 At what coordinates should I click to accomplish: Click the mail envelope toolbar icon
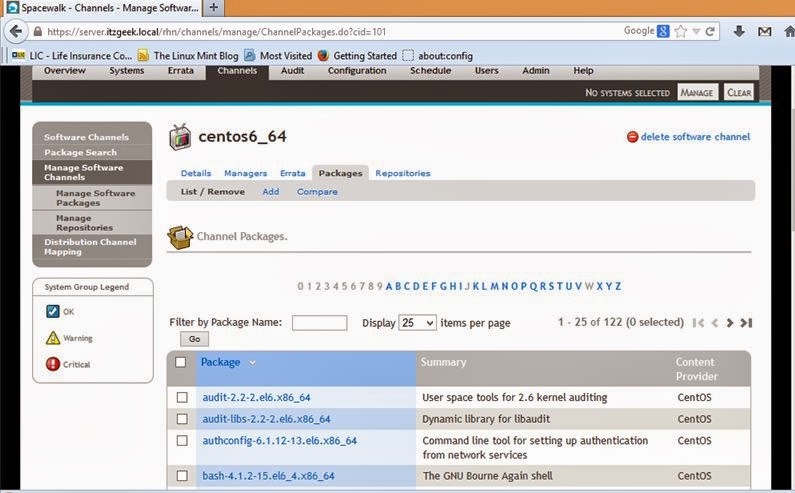pyautogui.click(x=765, y=32)
